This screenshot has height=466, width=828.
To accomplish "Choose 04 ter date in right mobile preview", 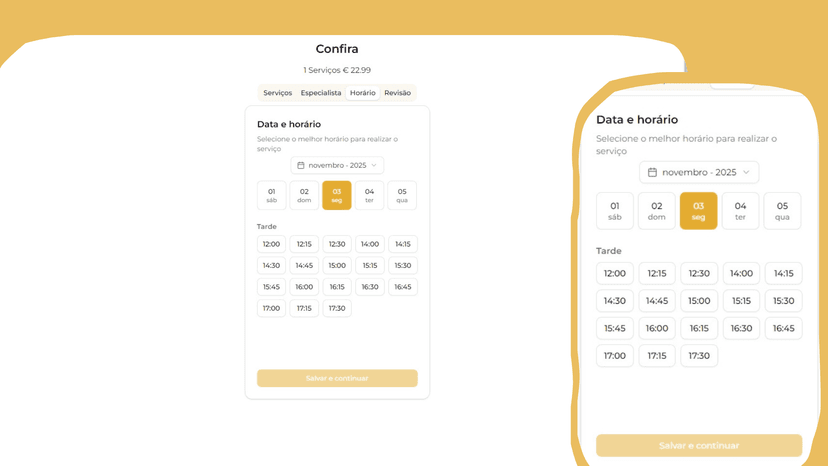I will click(740, 211).
